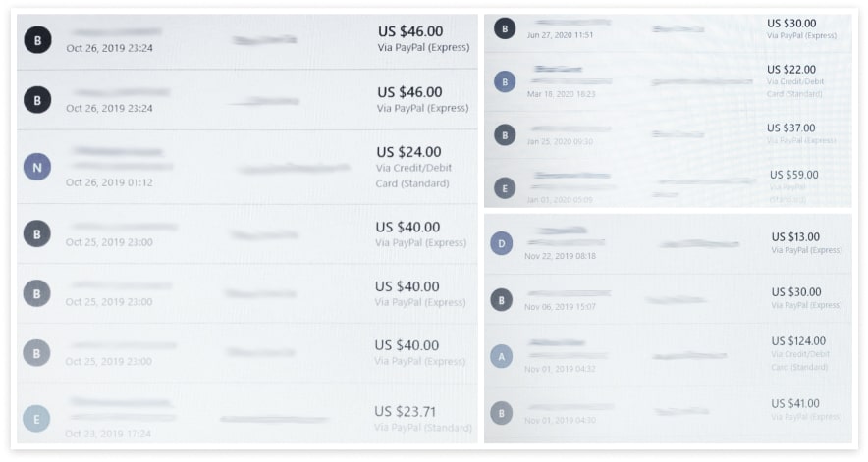This screenshot has width=868, height=462.
Task: Click B avatar on Nov 06, 2019 order
Action: [x=502, y=300]
